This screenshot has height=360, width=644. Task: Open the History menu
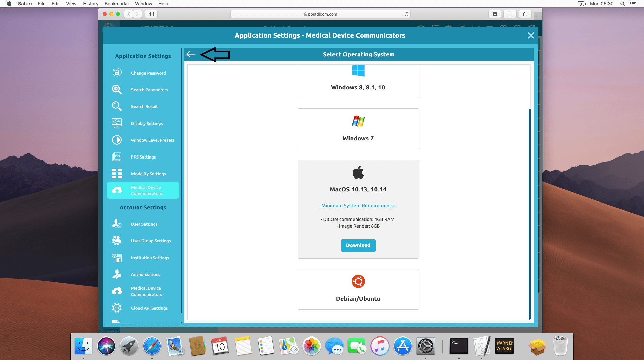(91, 4)
